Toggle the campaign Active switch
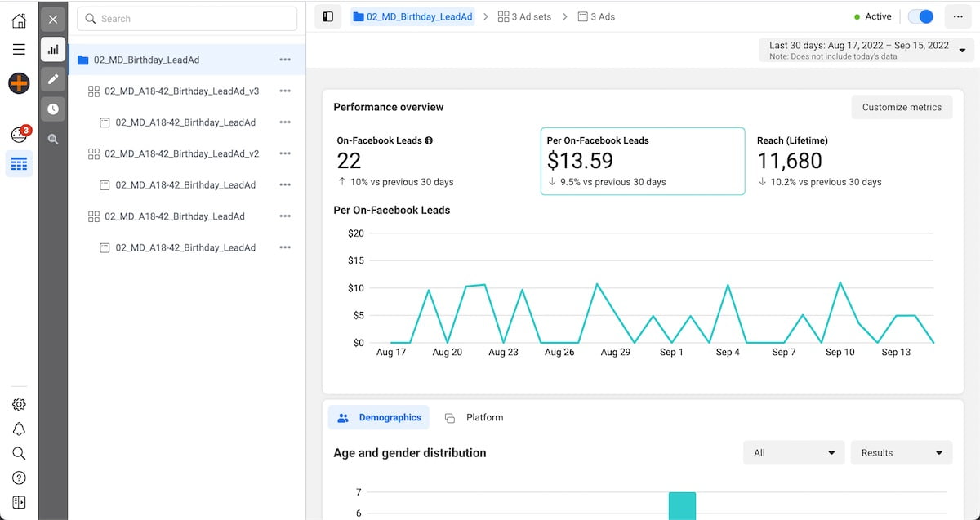The width and height of the screenshot is (980, 520). coord(921,16)
